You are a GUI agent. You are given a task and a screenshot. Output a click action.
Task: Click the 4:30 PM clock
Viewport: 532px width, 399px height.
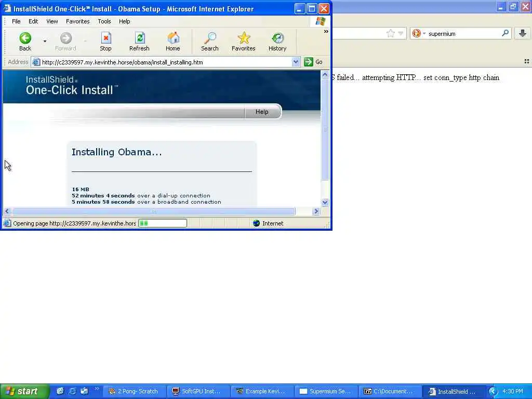(513, 392)
